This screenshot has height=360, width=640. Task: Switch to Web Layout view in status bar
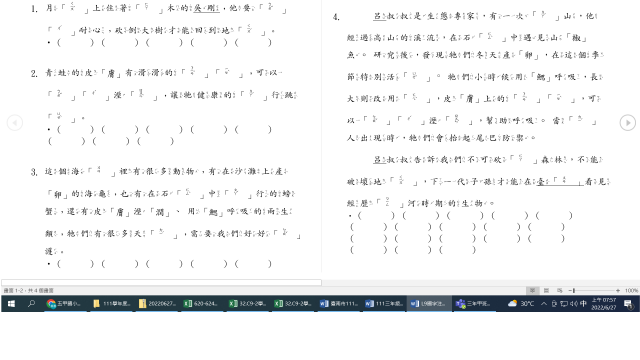[560, 290]
